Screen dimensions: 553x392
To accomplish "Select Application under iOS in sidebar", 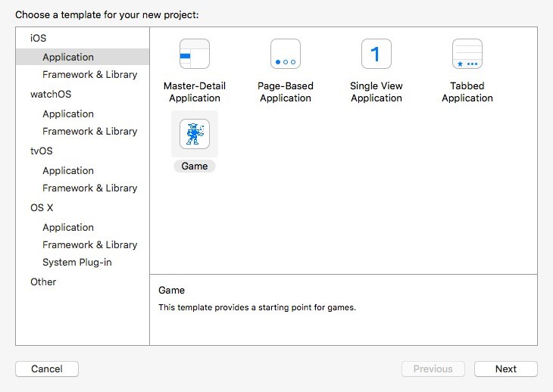I will click(68, 57).
